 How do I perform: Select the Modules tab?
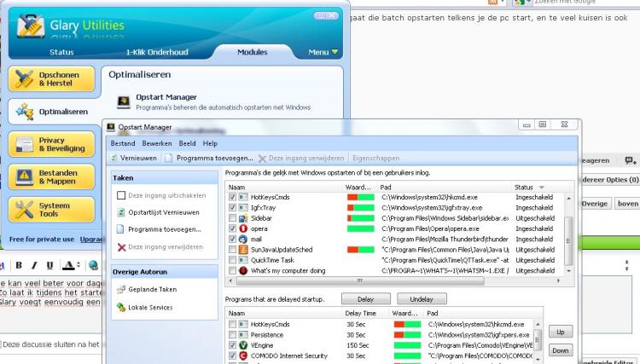253,52
